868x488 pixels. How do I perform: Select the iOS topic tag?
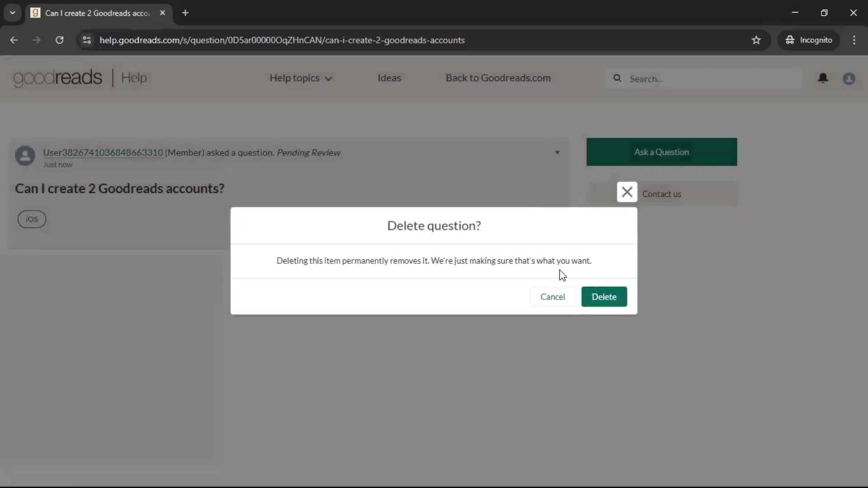point(32,219)
